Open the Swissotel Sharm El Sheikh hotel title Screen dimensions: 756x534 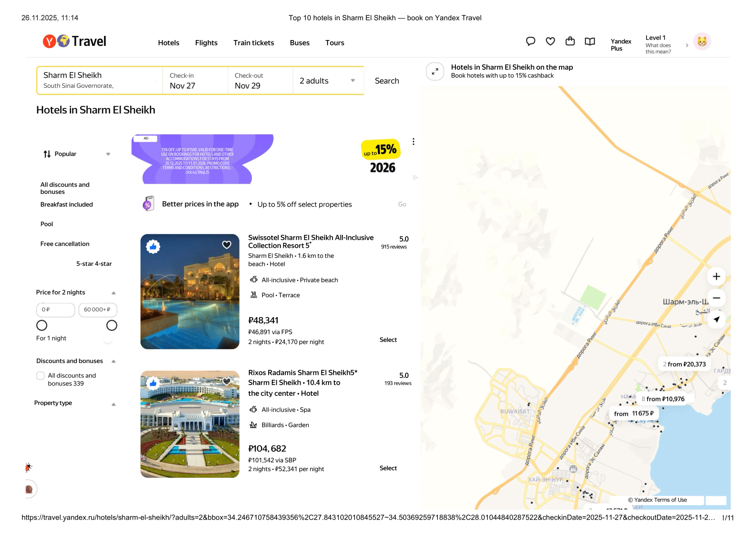point(311,242)
